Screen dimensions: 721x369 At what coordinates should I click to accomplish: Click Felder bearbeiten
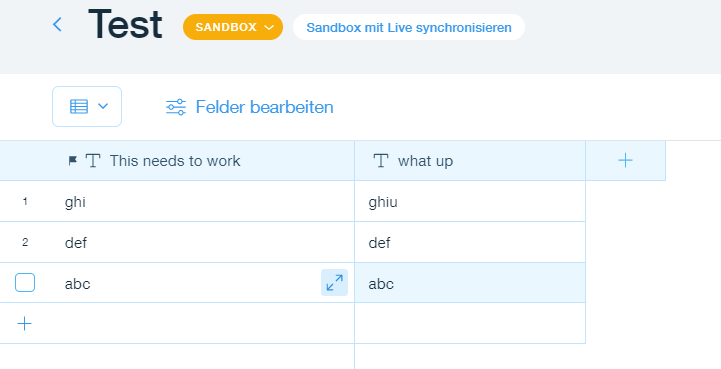tap(264, 107)
